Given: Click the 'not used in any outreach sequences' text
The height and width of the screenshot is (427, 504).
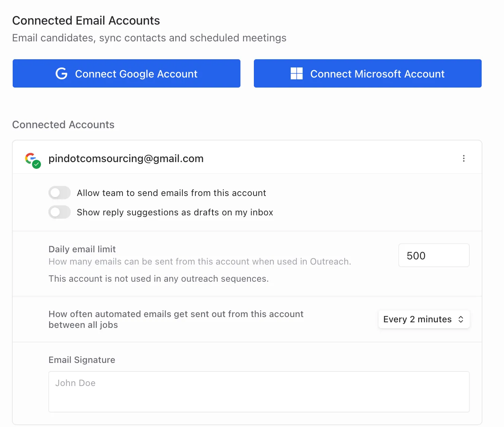Looking at the screenshot, I should (x=159, y=279).
